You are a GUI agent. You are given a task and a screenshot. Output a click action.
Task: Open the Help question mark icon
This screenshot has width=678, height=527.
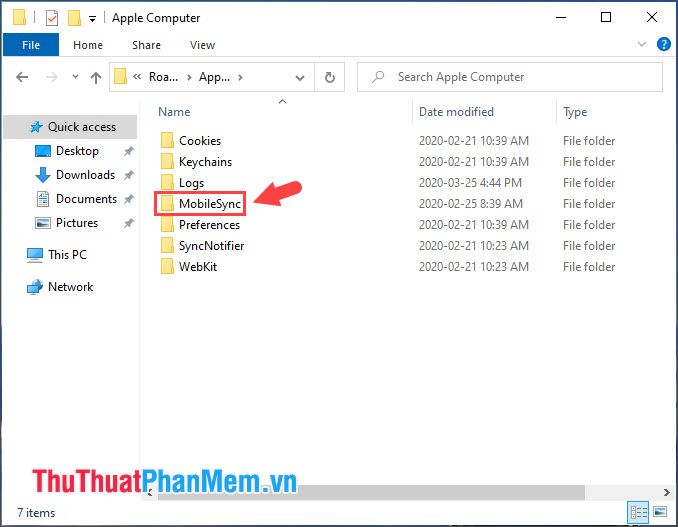[x=663, y=44]
